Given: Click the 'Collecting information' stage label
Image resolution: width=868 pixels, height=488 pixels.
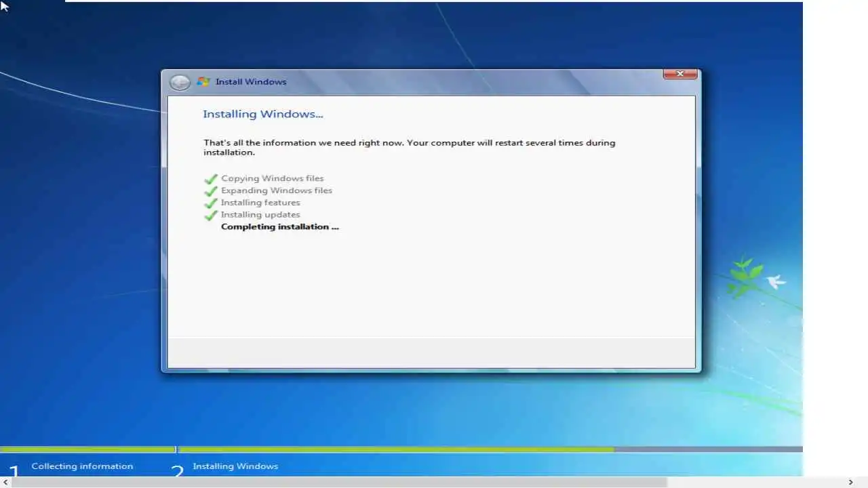Looking at the screenshot, I should (82, 466).
